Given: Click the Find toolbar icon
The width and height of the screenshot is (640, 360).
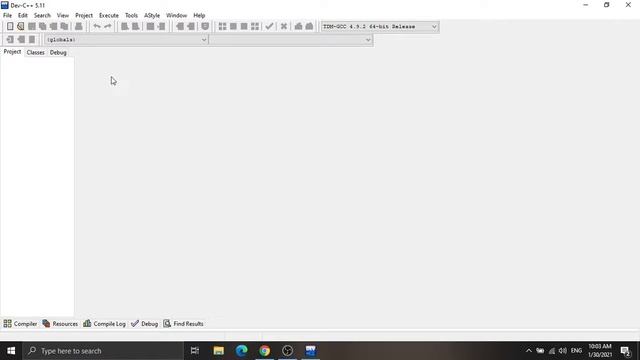Looking at the screenshot, I should [125, 27].
